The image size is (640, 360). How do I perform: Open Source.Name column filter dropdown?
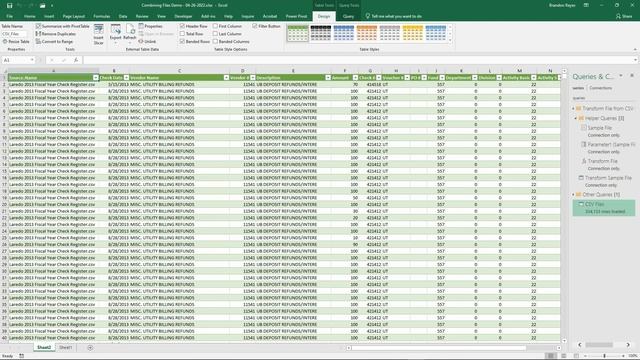click(96, 78)
